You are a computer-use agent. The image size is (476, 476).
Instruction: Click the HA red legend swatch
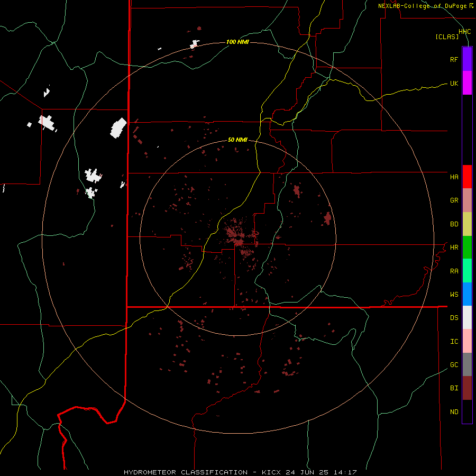click(x=467, y=177)
